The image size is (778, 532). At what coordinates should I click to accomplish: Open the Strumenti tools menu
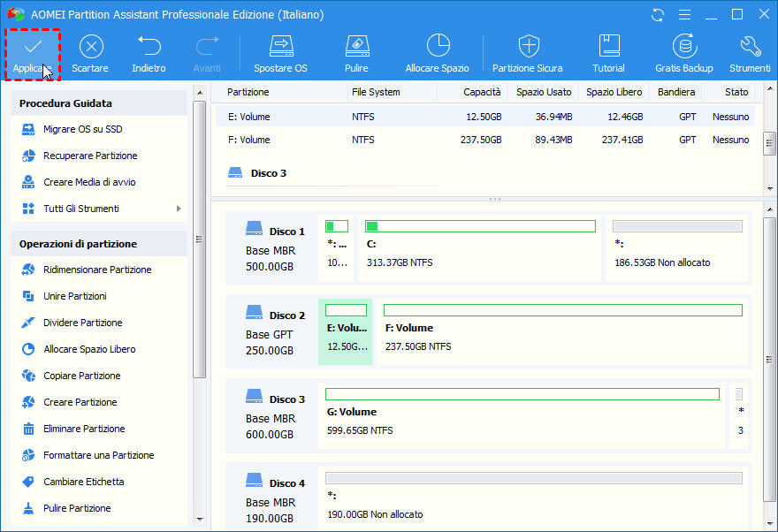tap(750, 46)
